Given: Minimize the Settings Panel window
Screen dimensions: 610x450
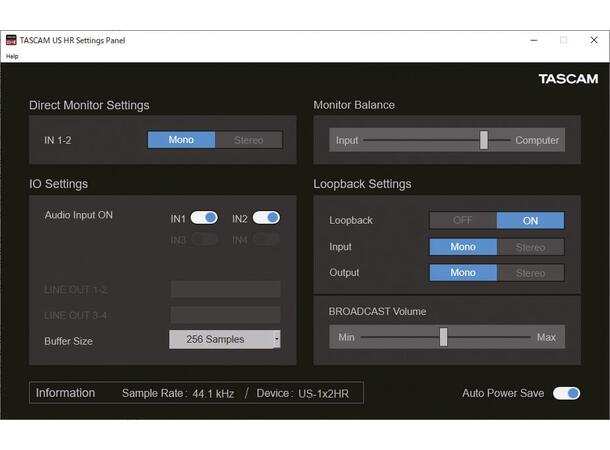Looking at the screenshot, I should click(534, 40).
